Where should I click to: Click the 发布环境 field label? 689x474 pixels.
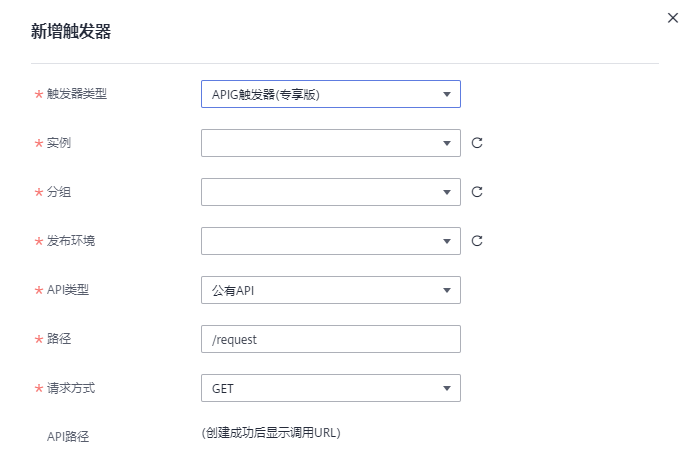click(71, 241)
